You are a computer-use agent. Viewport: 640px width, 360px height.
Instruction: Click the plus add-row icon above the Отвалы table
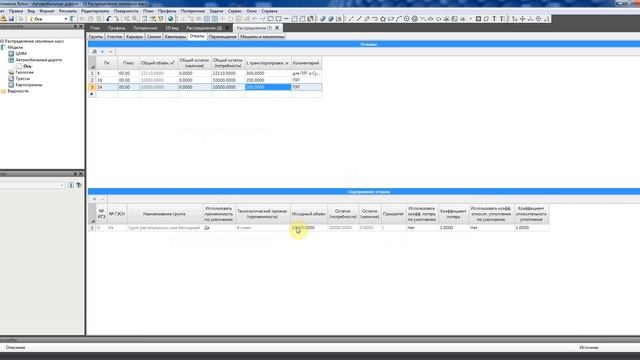pos(102,52)
